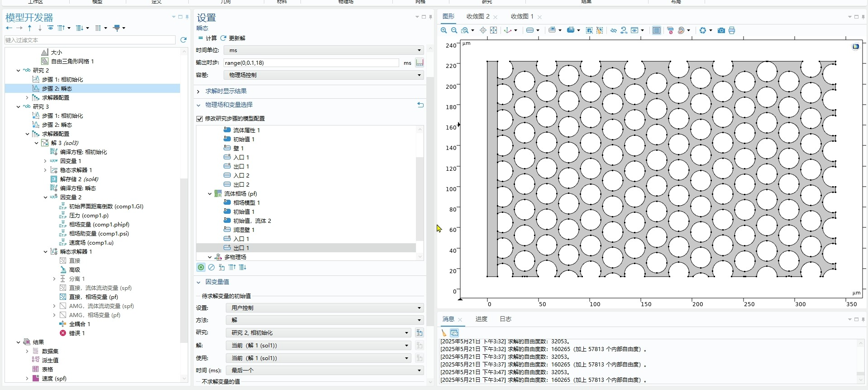Toggle the 修改研究步骤的模型配置 checkbox
868x390 pixels.
[200, 119]
